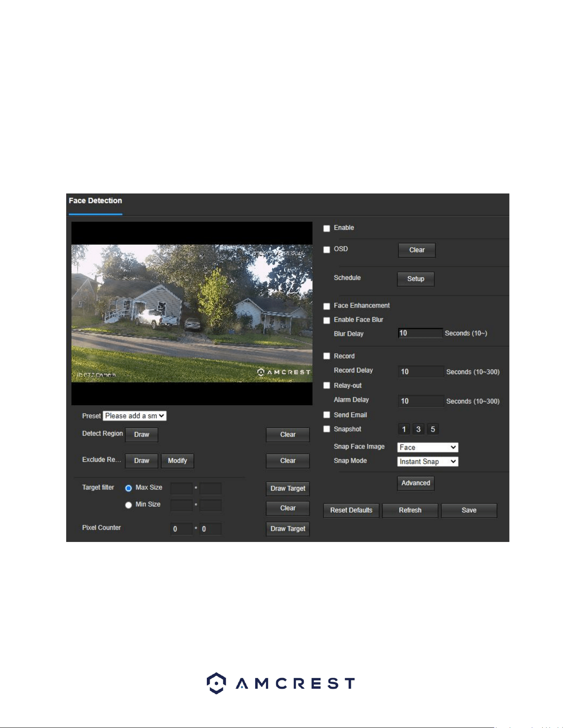Viewport: 563px width, 728px height.
Task: Select snapshot count 3
Action: click(418, 429)
